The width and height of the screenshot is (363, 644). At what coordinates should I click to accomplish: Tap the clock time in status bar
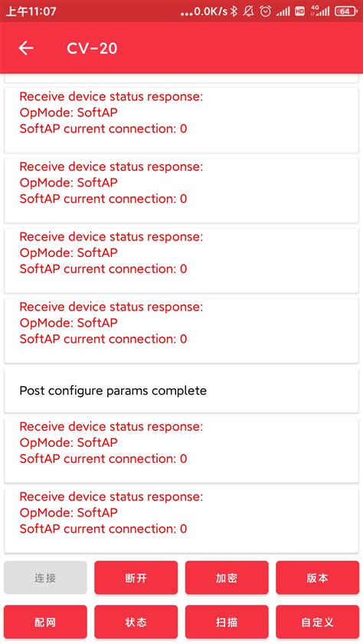tap(31, 11)
